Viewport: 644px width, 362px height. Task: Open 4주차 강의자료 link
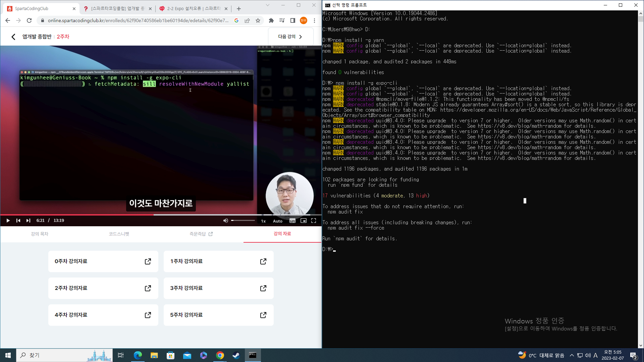(103, 315)
